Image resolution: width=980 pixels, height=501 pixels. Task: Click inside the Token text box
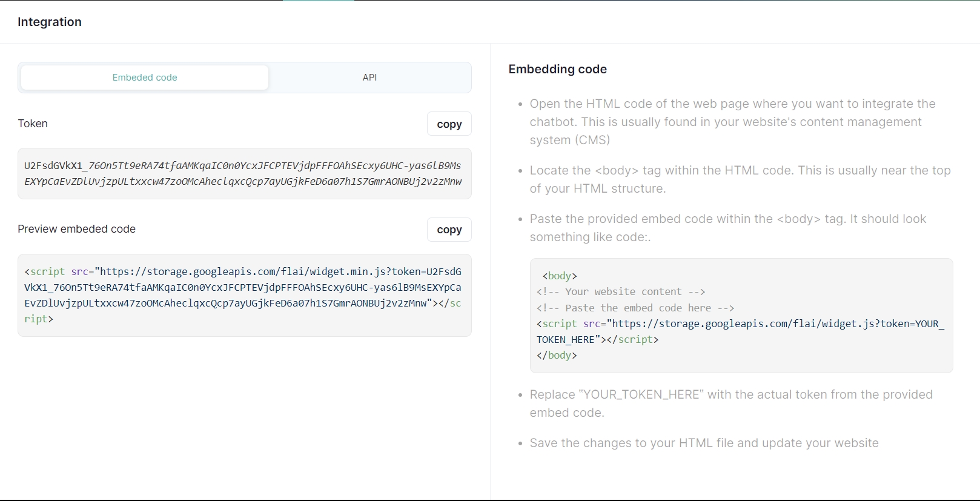(x=244, y=174)
